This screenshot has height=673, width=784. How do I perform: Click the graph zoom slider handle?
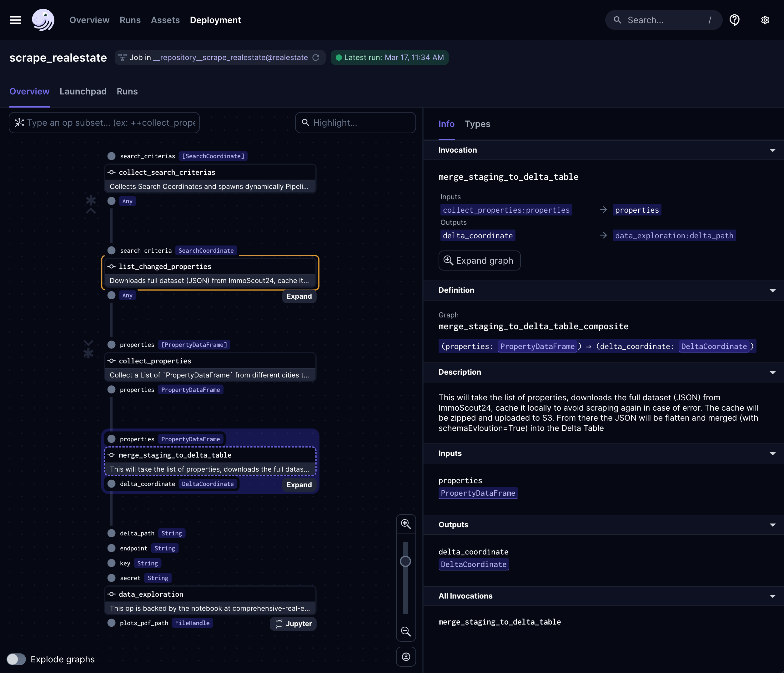click(x=405, y=561)
